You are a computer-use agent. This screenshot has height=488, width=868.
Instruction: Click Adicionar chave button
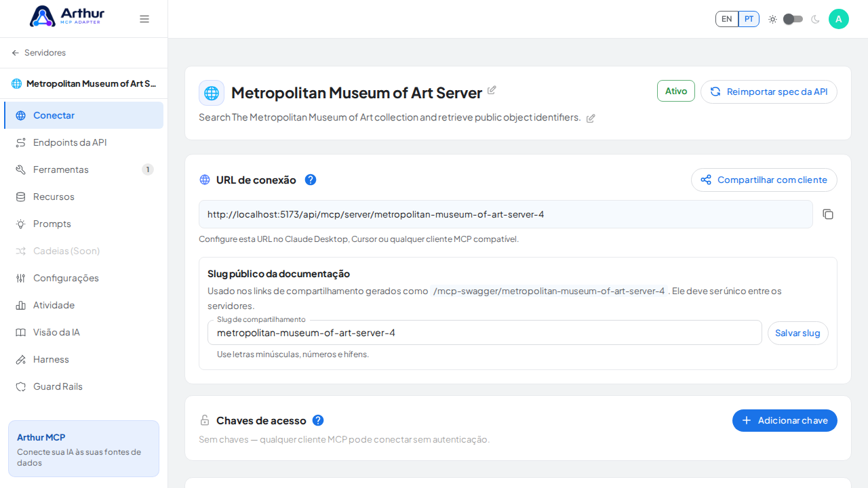[x=785, y=420]
